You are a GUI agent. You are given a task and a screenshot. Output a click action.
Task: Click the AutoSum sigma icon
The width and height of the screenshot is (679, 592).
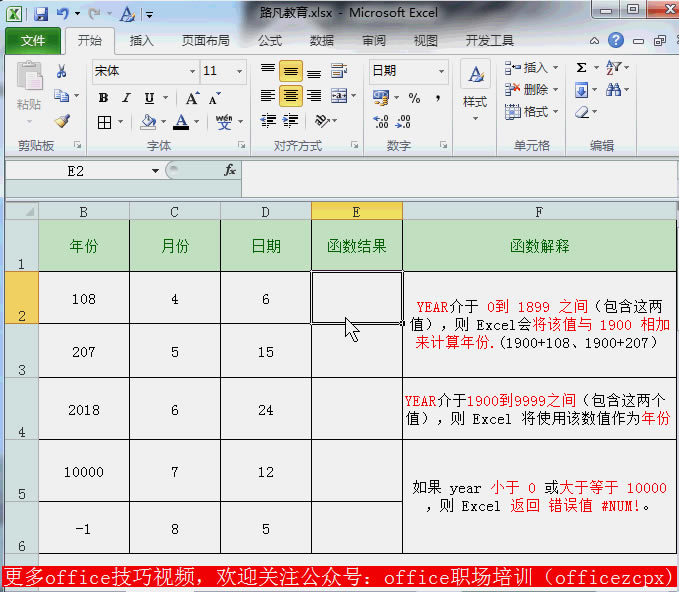coord(582,68)
